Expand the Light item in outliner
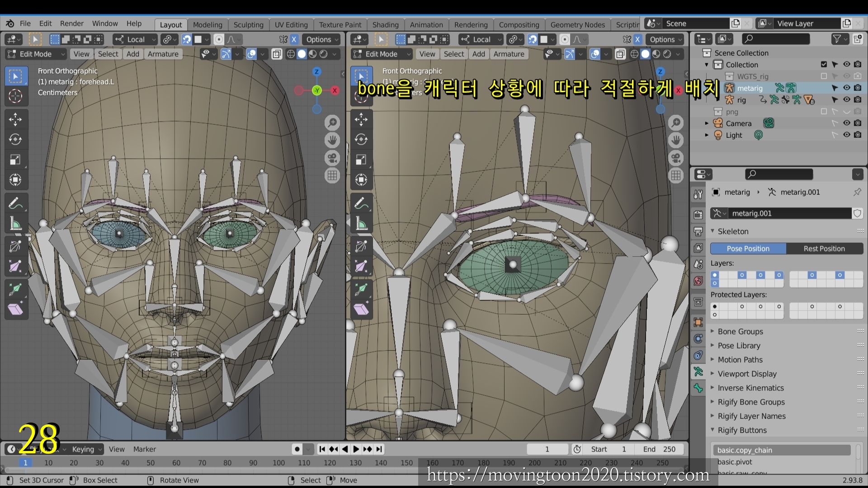 point(707,135)
